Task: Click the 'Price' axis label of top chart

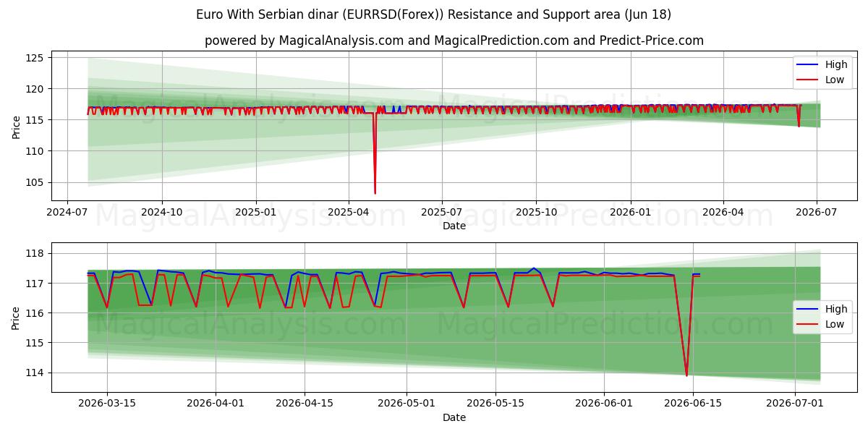Action: (16, 126)
